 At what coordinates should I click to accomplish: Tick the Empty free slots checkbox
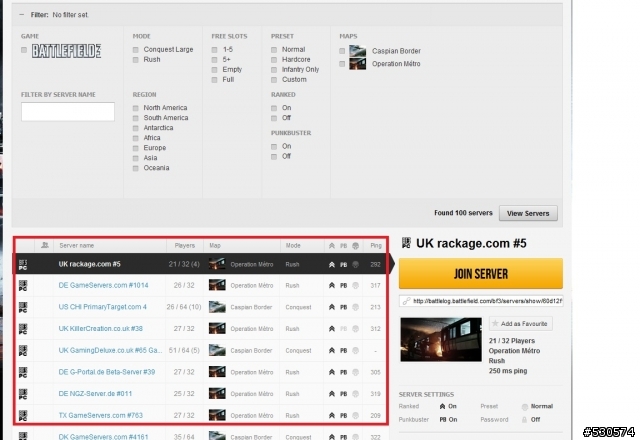pyautogui.click(x=214, y=70)
